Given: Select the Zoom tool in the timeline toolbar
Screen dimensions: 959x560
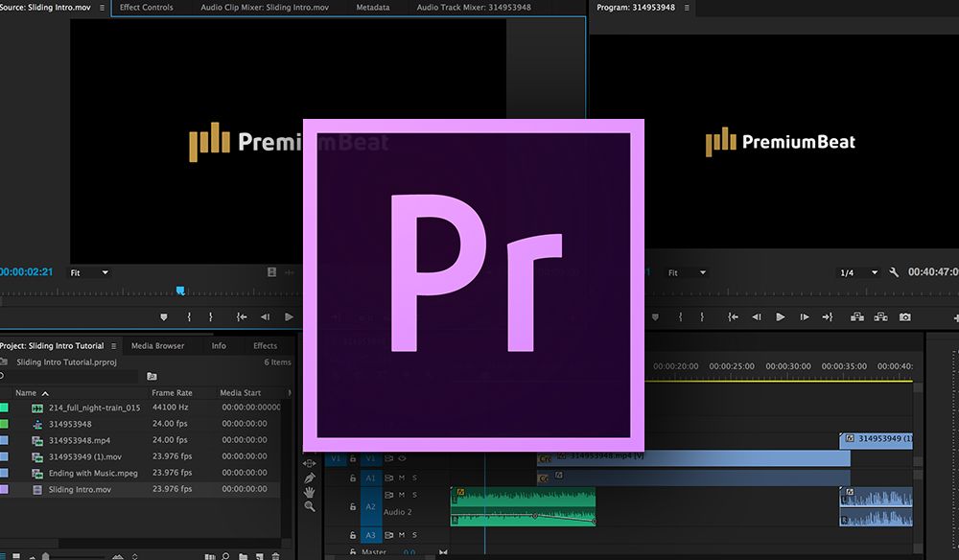Looking at the screenshot, I should click(x=310, y=506).
